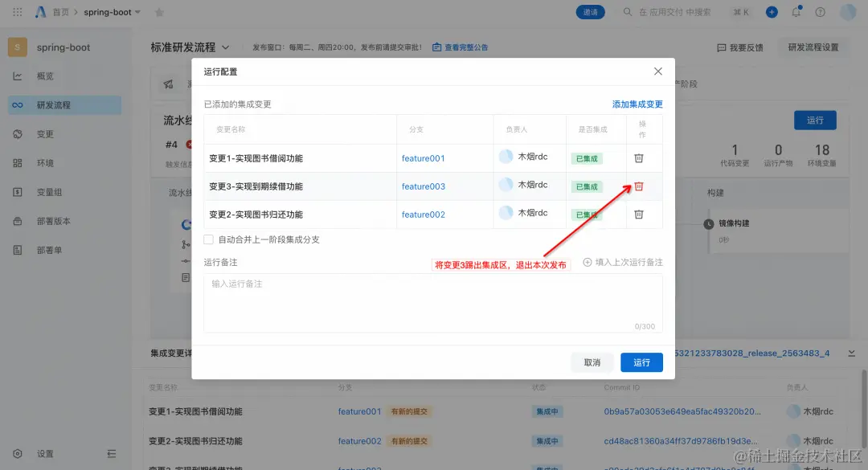This screenshot has width=868, height=470.
Task: Expand the 标准研发流程 dropdown
Action: click(x=225, y=47)
